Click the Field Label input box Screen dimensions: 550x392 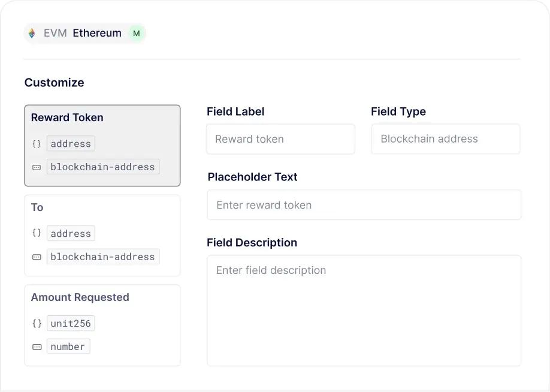pos(280,139)
